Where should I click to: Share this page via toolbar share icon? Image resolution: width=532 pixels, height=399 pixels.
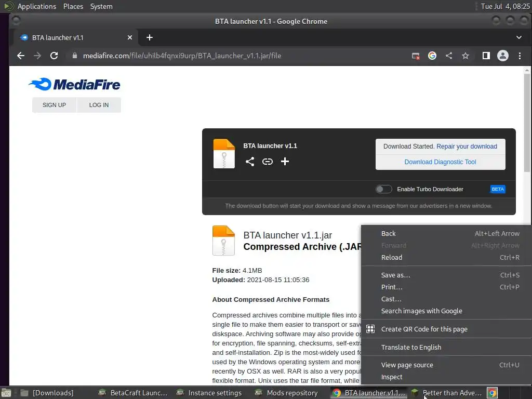pyautogui.click(x=449, y=56)
